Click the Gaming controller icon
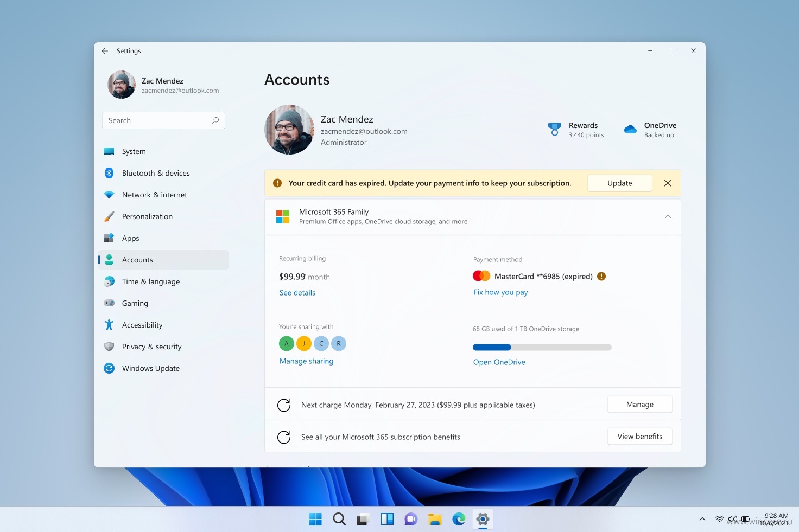Screen dimensions: 799x532 pos(109,303)
